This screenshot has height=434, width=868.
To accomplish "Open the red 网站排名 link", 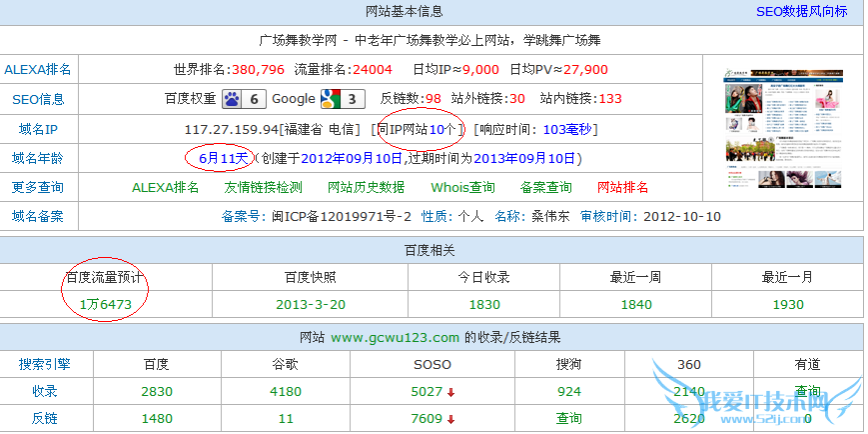I will pyautogui.click(x=622, y=187).
